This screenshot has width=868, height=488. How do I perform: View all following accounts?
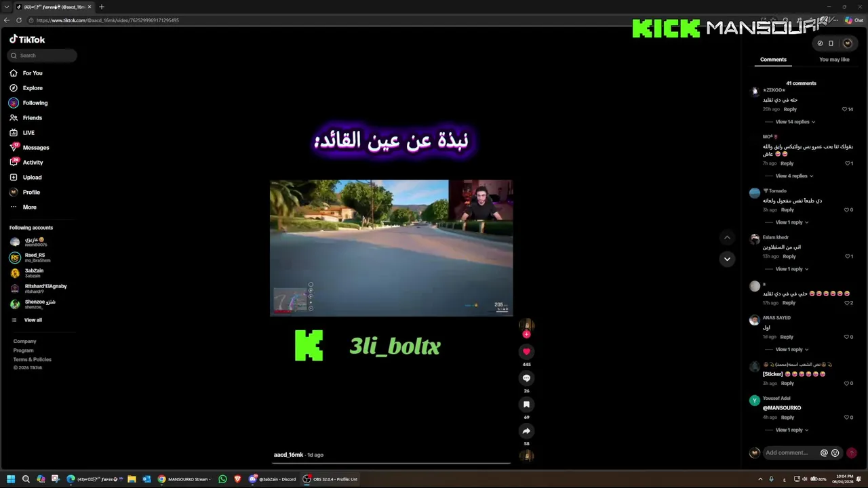click(33, 320)
